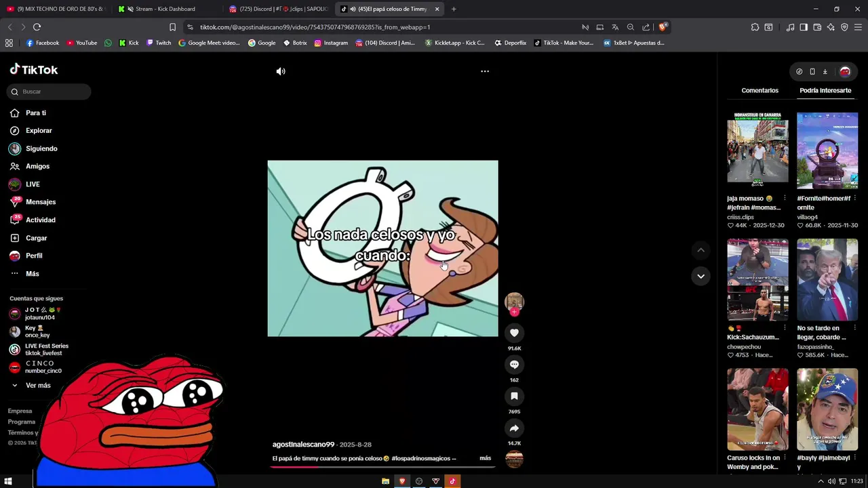Expand followed accounts with 'Ver más'
This screenshot has width=868, height=488.
click(x=31, y=386)
